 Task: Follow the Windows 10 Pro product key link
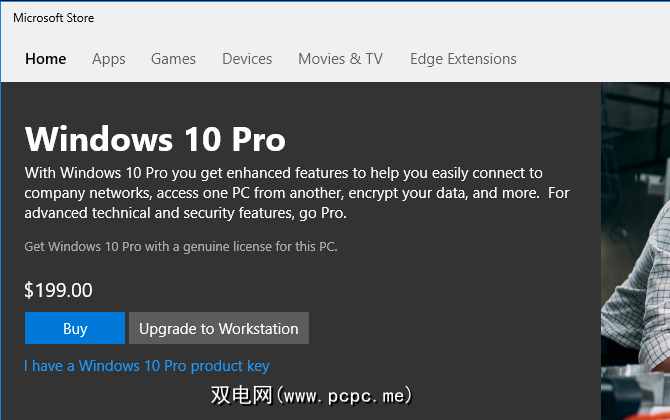pyautogui.click(x=147, y=366)
